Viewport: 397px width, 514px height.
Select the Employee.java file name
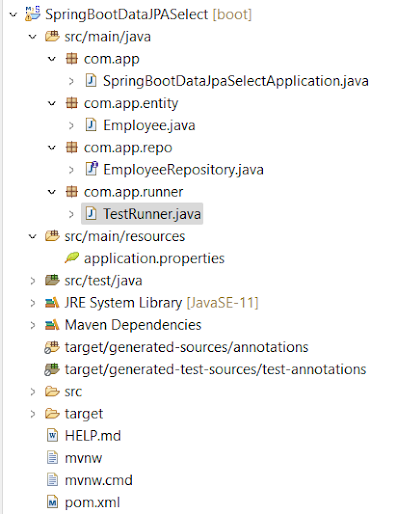[x=149, y=125]
